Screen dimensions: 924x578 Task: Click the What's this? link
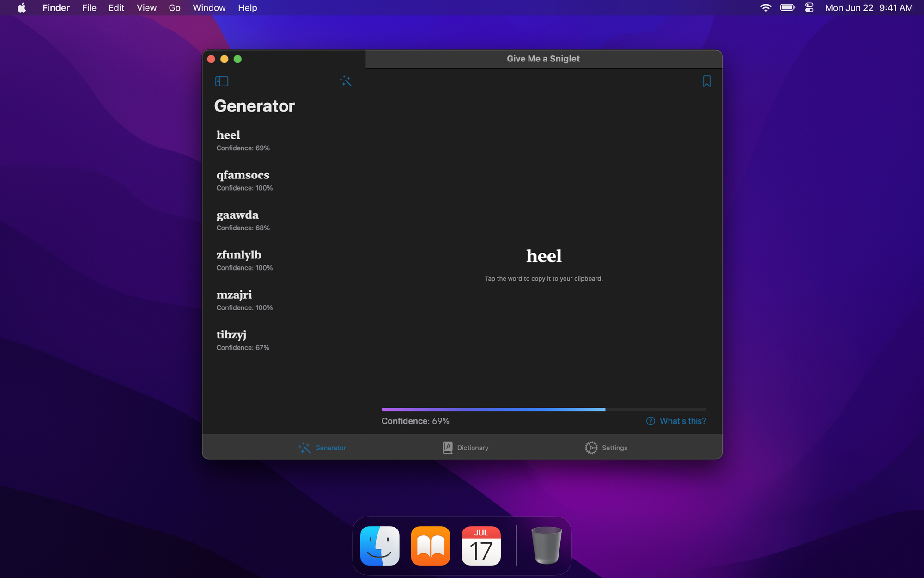tap(682, 421)
